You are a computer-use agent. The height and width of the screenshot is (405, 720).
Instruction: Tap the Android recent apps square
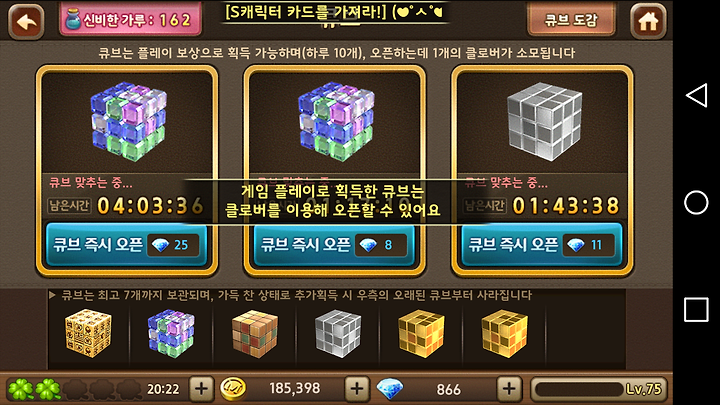click(696, 309)
